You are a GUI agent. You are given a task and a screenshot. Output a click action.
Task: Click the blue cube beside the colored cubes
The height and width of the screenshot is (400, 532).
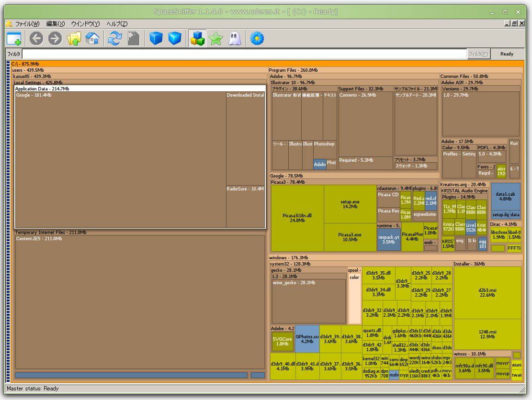175,38
